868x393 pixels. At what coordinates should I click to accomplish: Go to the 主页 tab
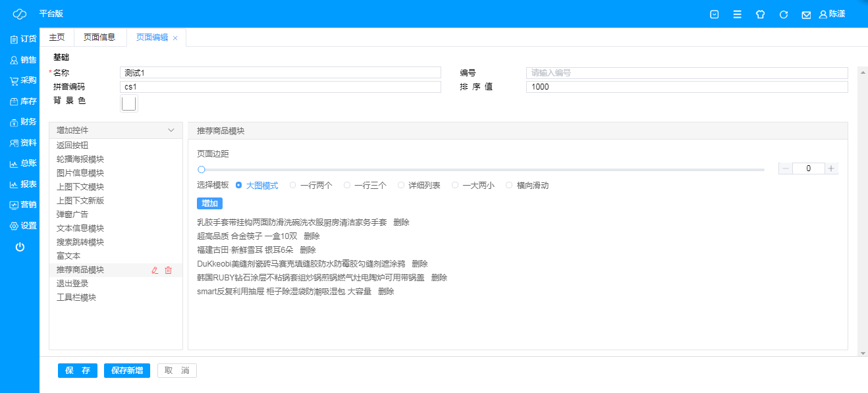tap(57, 38)
